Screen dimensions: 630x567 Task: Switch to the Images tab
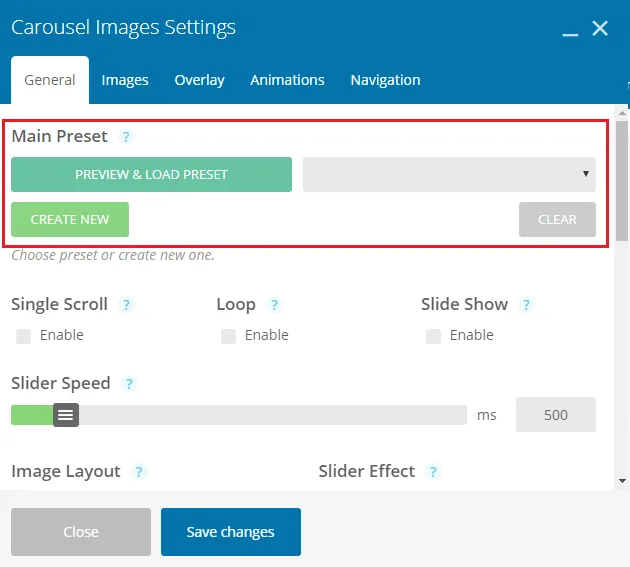[x=125, y=80]
